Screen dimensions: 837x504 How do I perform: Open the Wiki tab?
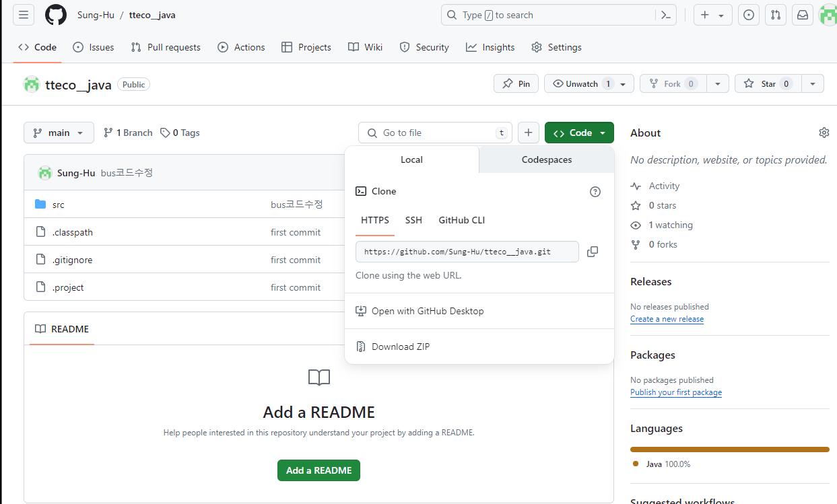tap(365, 47)
